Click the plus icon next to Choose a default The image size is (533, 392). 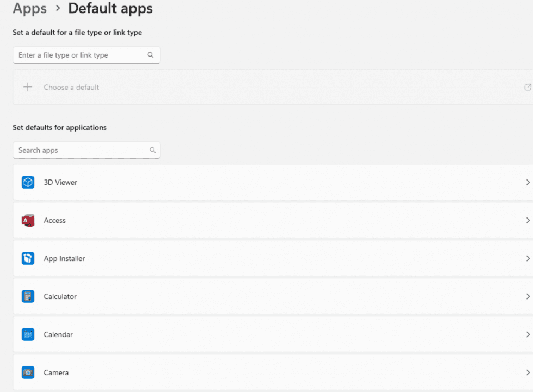tap(28, 87)
